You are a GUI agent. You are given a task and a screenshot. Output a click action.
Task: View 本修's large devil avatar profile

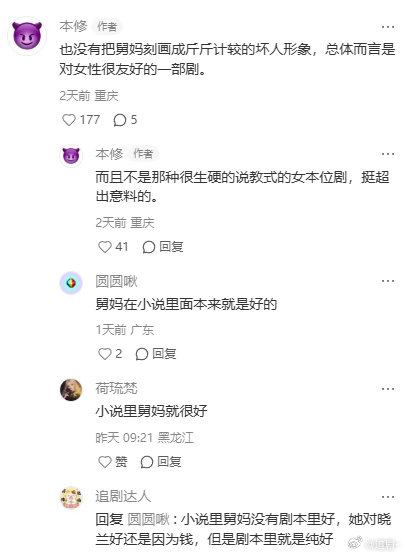(x=27, y=35)
